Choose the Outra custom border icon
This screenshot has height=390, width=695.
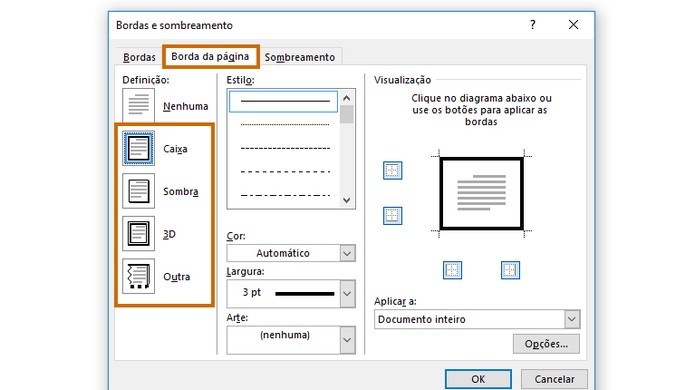(138, 276)
